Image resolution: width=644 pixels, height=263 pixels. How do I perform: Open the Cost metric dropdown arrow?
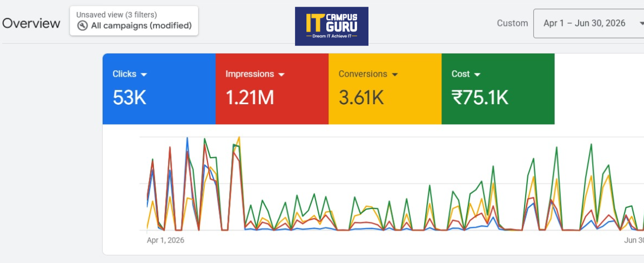(477, 75)
